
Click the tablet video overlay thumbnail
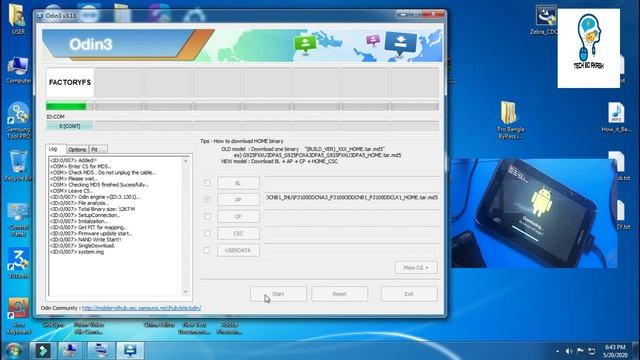[x=534, y=213]
